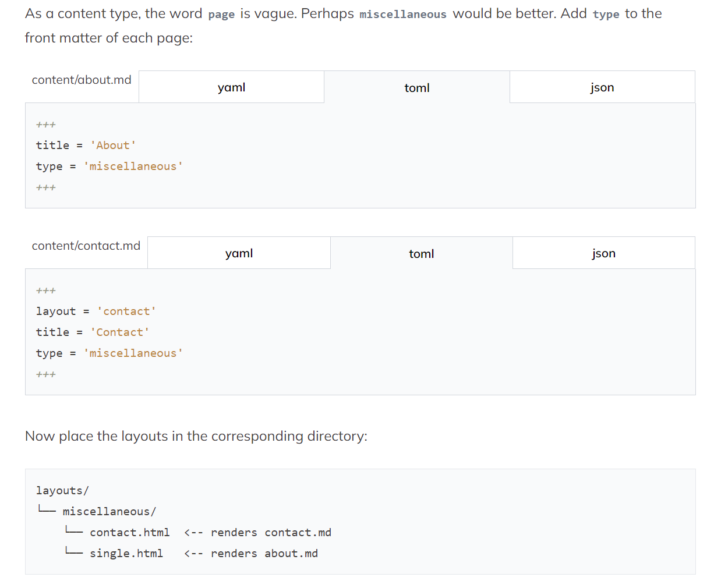Click the type line in the contact.md code block

click(x=109, y=353)
